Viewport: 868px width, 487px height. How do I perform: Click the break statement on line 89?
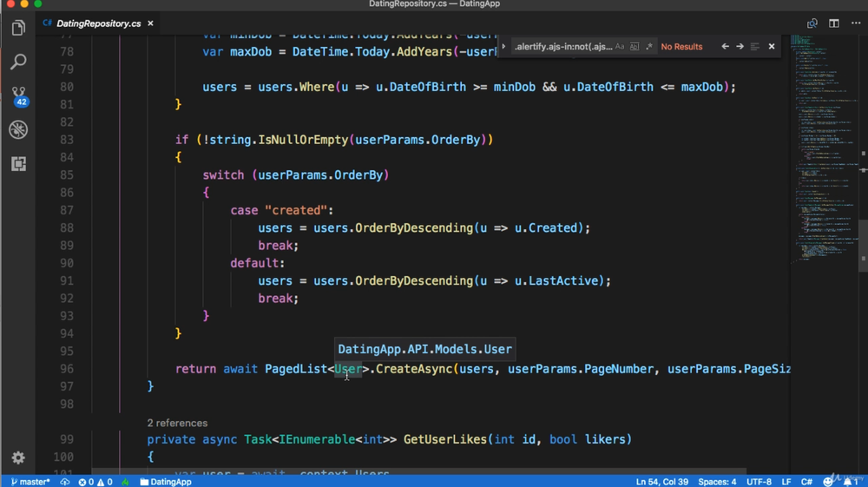[278, 245]
